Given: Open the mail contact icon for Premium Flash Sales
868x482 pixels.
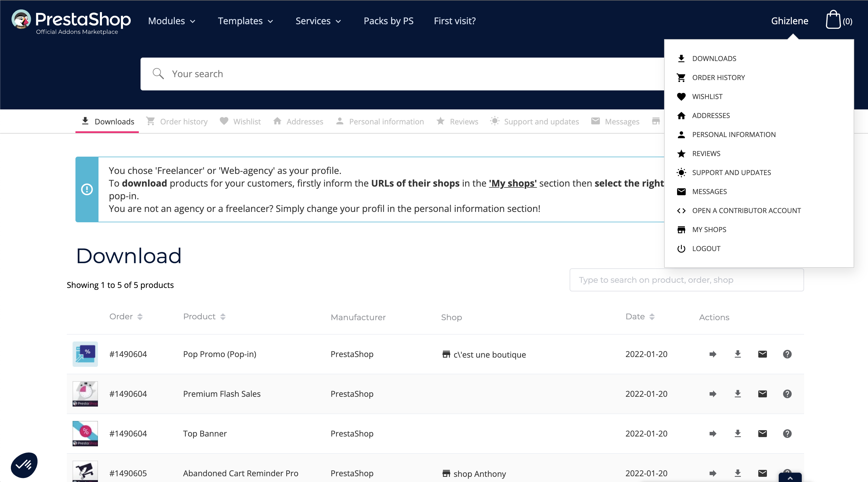Looking at the screenshot, I should (x=763, y=394).
